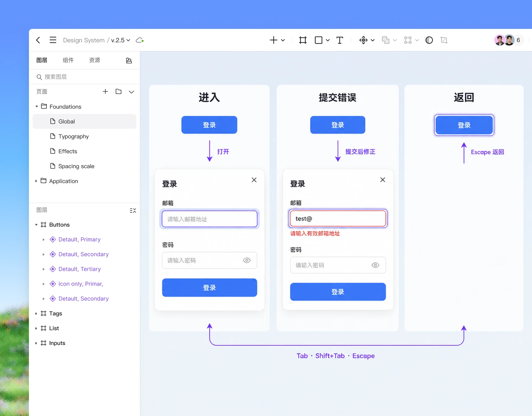Select the Text tool
Viewport: 532px width, 416px height.
(340, 40)
